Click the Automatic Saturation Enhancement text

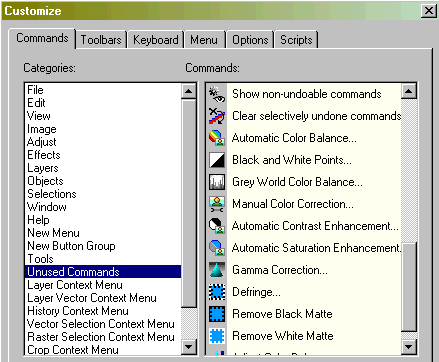(316, 248)
